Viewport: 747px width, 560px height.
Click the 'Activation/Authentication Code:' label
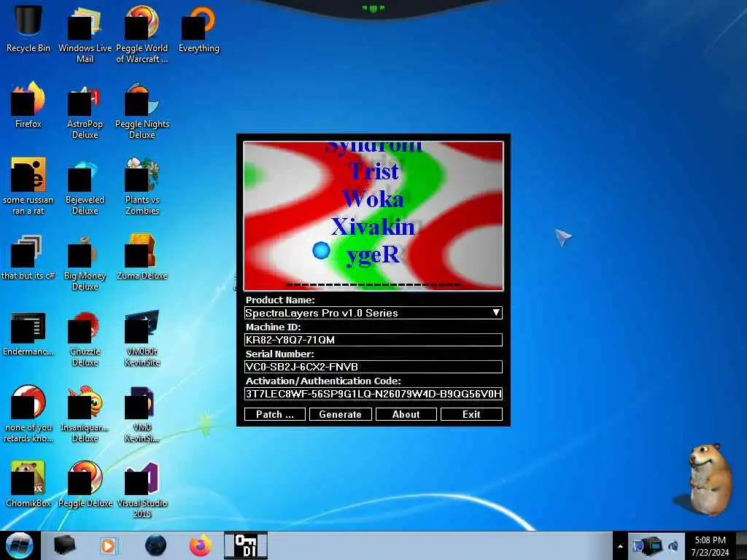click(x=323, y=381)
